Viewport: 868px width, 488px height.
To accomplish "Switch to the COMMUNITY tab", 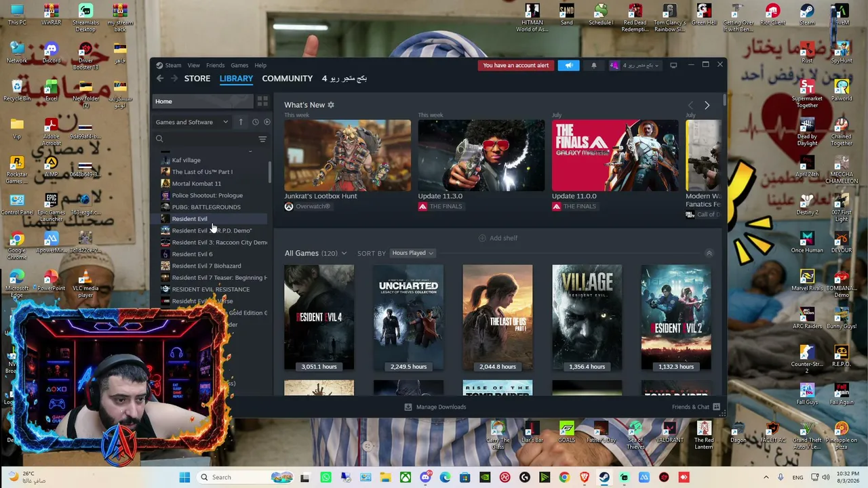I will (x=288, y=79).
